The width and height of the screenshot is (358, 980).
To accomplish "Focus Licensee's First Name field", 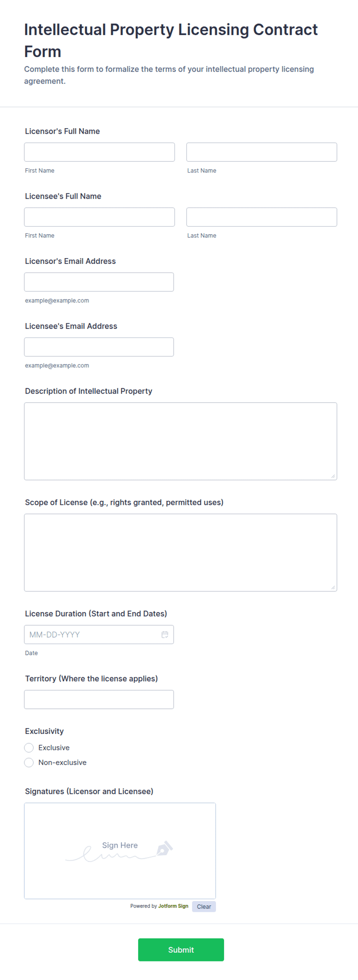I will pos(99,217).
